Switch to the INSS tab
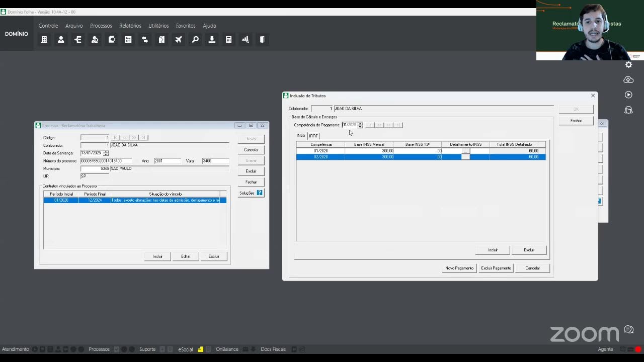 (x=301, y=135)
